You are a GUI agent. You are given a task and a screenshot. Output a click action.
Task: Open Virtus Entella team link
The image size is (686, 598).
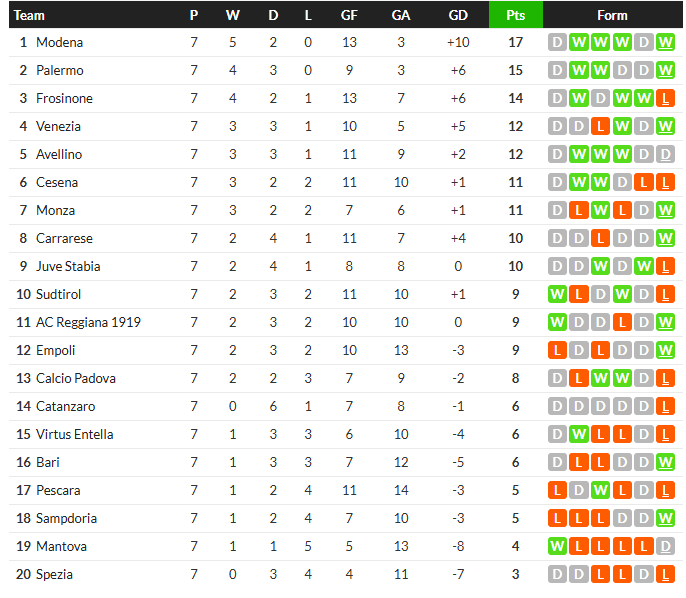[x=74, y=435]
